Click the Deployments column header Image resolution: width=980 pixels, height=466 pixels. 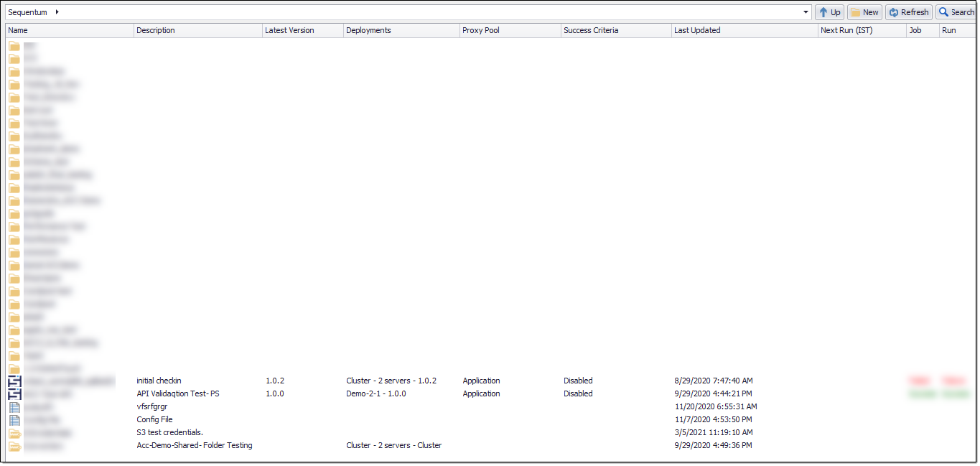coord(368,30)
